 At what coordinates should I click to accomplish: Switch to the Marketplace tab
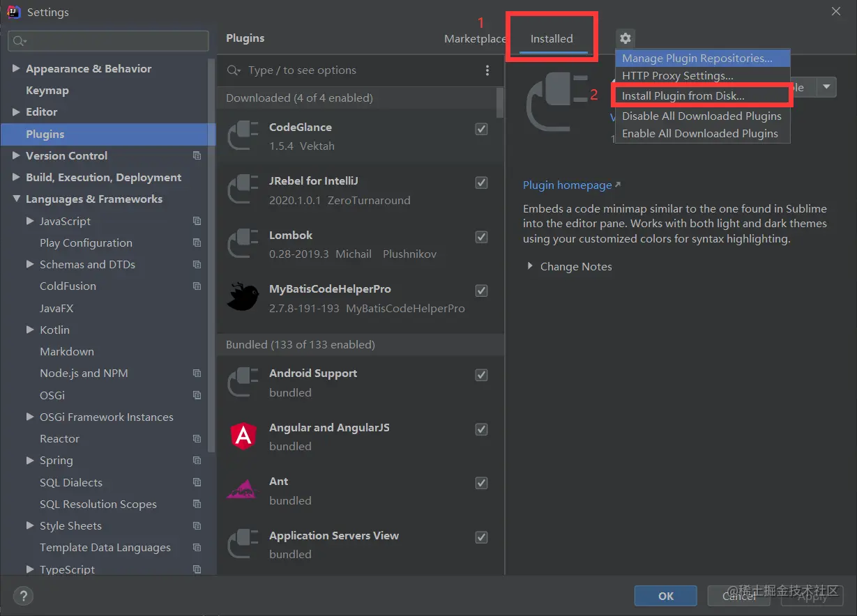(476, 39)
